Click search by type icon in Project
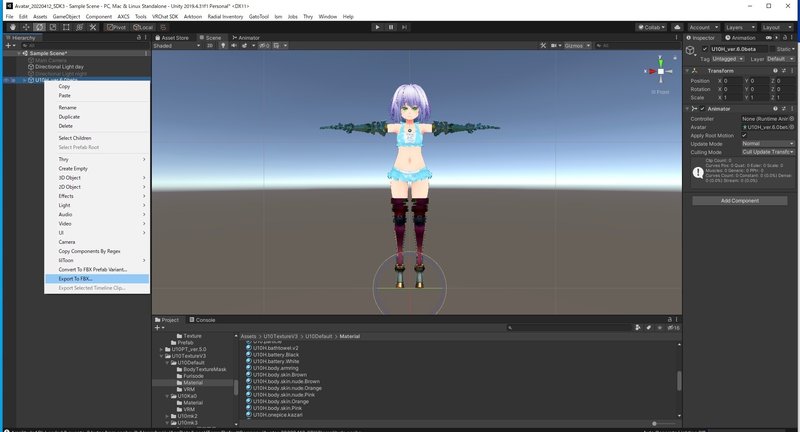800x432 pixels. point(638,327)
